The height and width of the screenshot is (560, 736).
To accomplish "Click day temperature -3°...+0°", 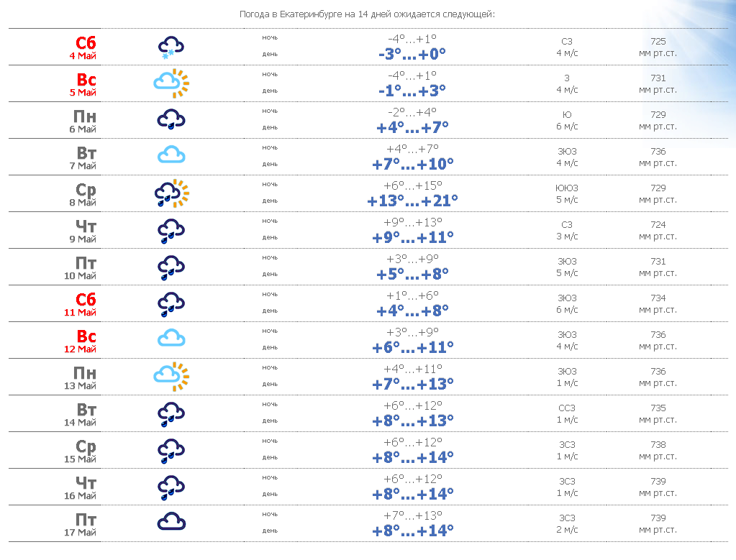I will tap(412, 55).
